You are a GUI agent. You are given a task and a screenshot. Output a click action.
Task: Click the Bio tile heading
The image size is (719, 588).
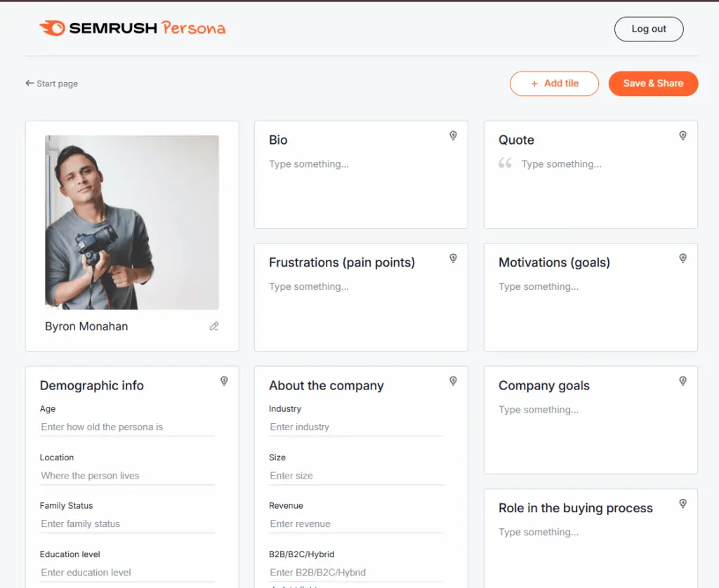(x=278, y=140)
